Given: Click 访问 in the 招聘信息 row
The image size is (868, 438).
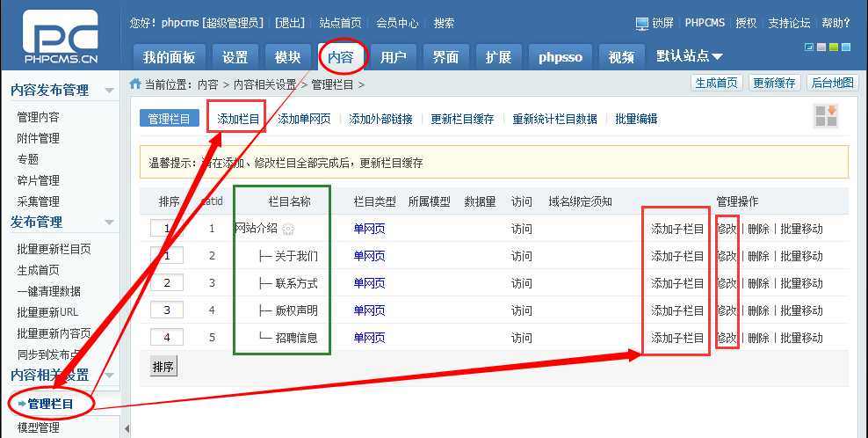Looking at the screenshot, I should 522,338.
